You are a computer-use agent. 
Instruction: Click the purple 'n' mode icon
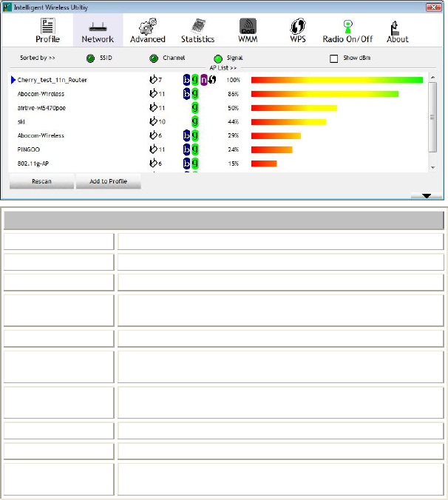tap(203, 80)
